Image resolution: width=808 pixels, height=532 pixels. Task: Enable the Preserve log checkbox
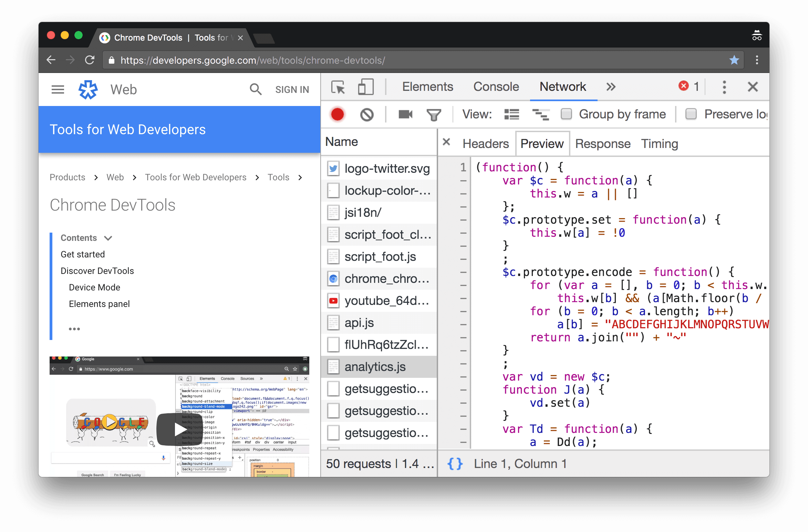pos(690,114)
